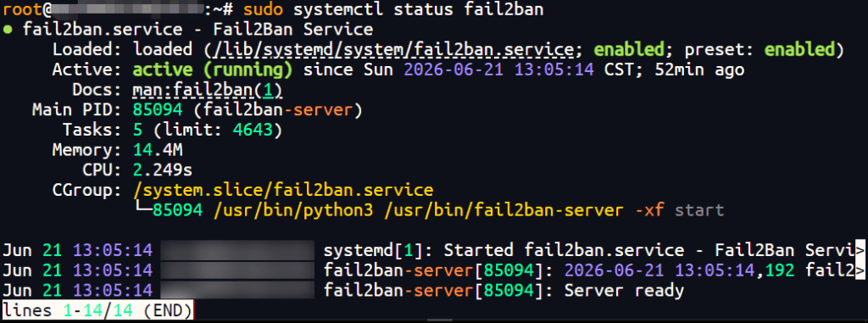
Task: Click truncation arrow on the systemd log line
Action: (860, 250)
